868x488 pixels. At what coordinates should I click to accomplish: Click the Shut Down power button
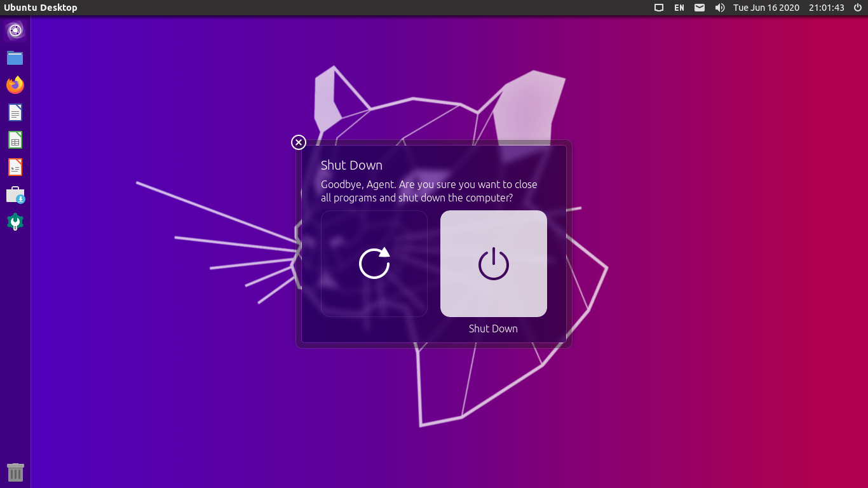494,264
